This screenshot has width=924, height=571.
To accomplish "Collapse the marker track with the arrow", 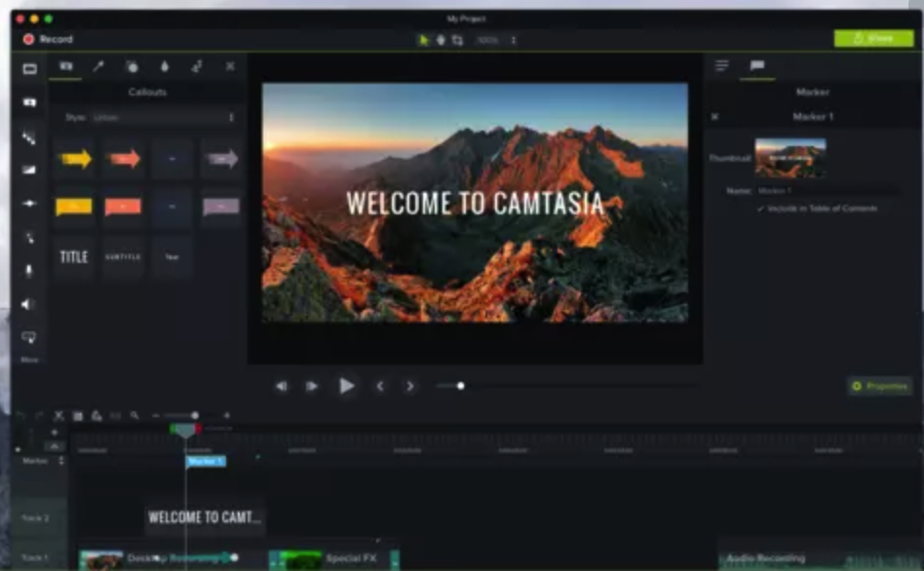I will (x=55, y=446).
